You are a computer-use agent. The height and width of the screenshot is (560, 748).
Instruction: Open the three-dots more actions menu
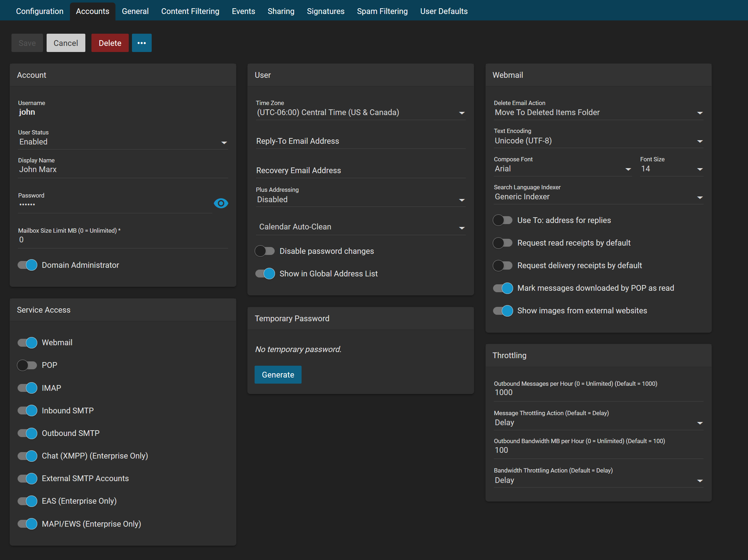[x=142, y=43]
